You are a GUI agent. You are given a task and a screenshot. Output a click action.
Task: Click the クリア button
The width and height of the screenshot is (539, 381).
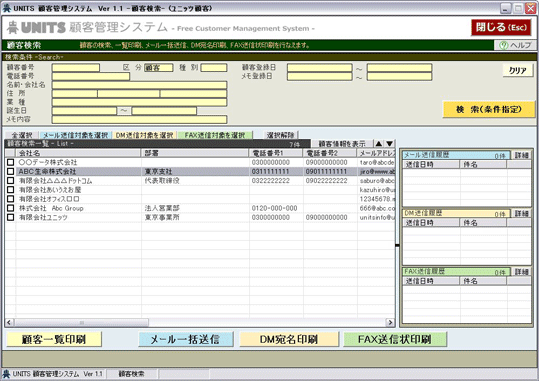coord(518,70)
